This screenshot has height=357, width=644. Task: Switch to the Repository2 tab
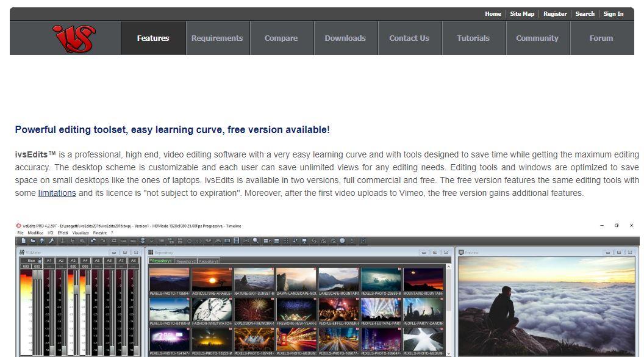pos(186,261)
